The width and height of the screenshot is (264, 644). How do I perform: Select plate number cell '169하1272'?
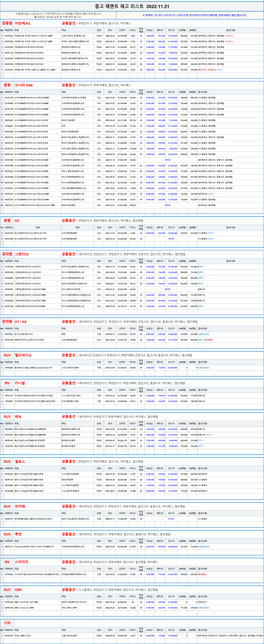point(9,36)
